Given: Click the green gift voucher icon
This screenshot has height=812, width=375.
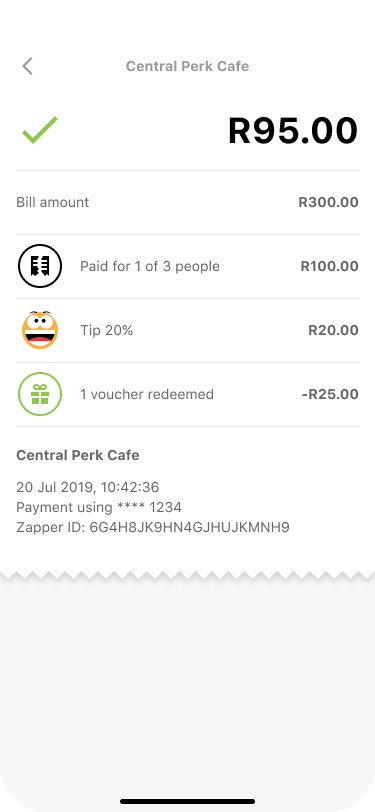Looking at the screenshot, I should [40, 394].
